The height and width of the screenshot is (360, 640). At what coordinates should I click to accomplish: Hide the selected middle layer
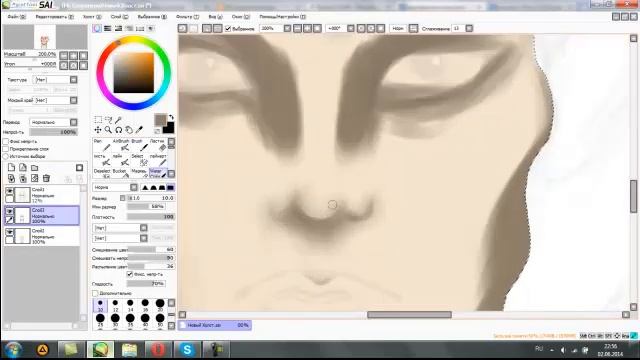pos(9,211)
